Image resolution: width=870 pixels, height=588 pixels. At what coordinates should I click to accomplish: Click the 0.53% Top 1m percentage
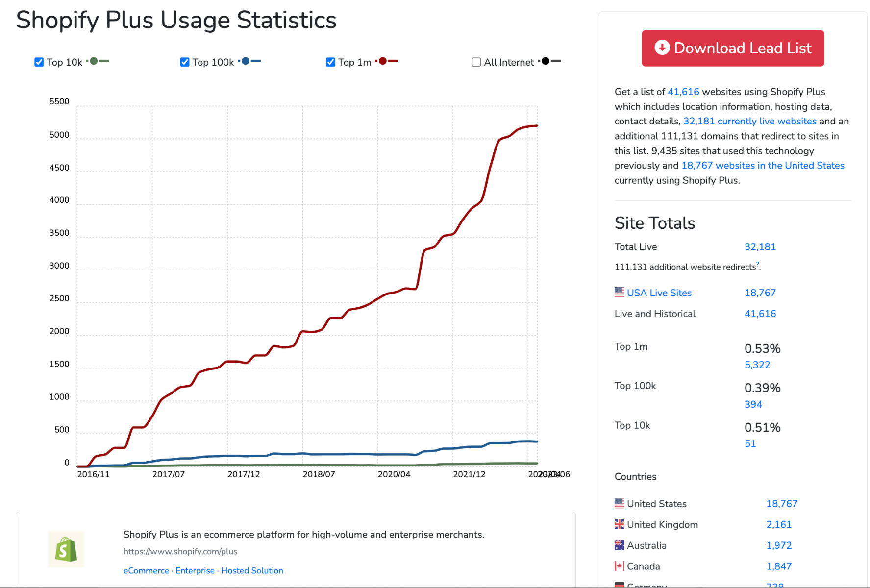click(762, 349)
